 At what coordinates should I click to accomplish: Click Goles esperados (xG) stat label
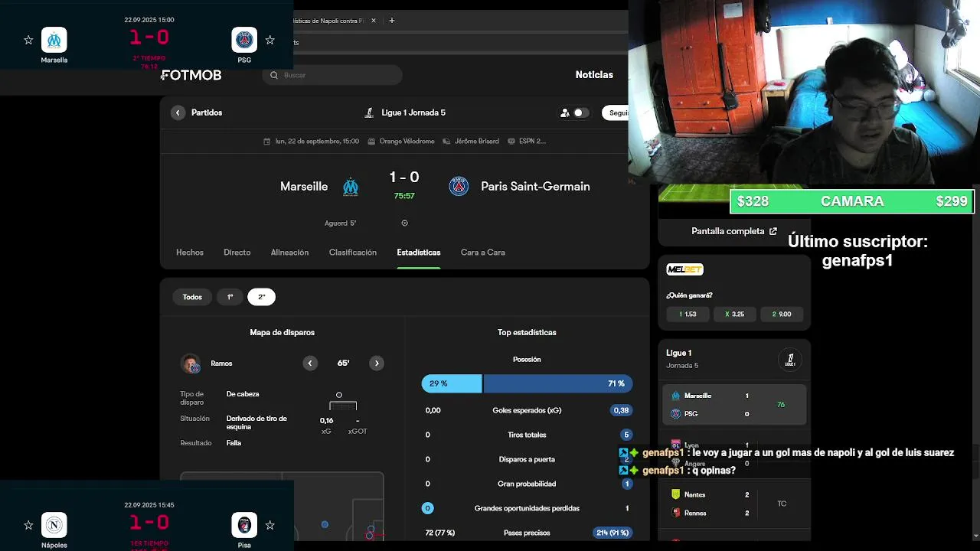[x=527, y=410]
